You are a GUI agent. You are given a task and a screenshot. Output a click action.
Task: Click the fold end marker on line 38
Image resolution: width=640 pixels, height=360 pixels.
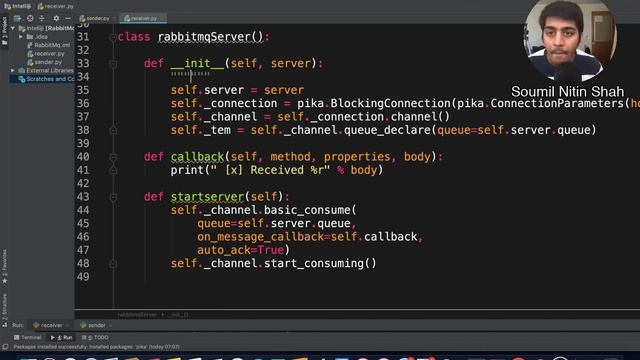click(x=113, y=130)
